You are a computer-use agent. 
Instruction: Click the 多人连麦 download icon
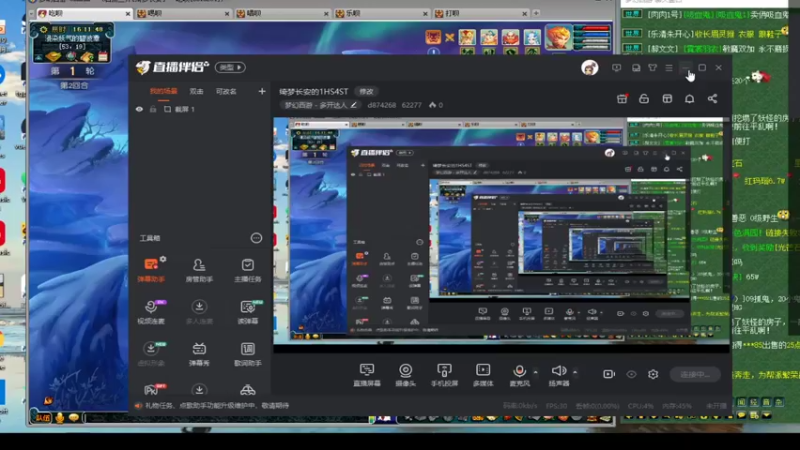[x=199, y=307]
